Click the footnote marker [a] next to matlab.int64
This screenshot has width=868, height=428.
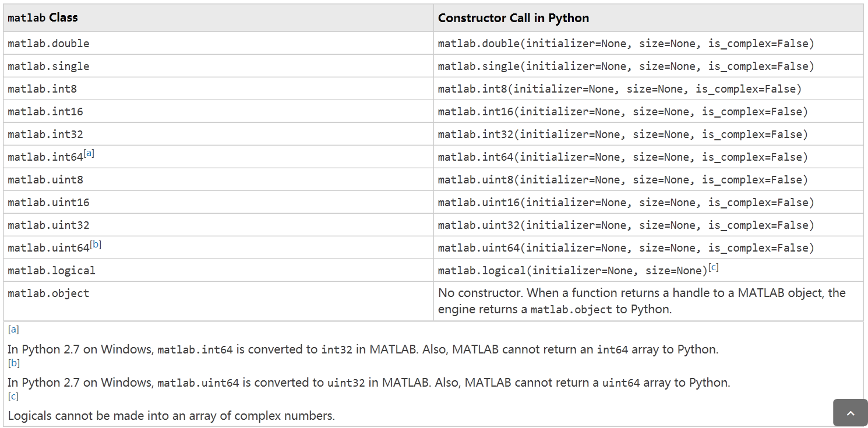(89, 153)
